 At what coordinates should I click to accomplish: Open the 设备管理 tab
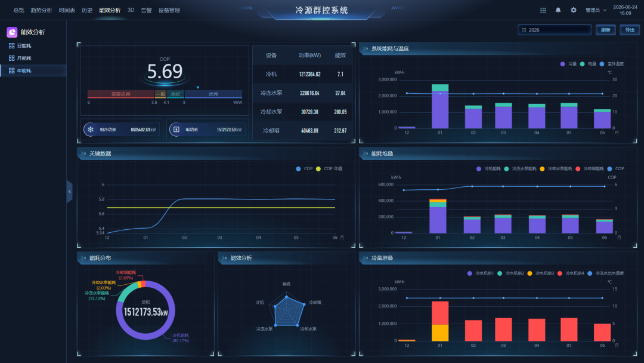(169, 10)
